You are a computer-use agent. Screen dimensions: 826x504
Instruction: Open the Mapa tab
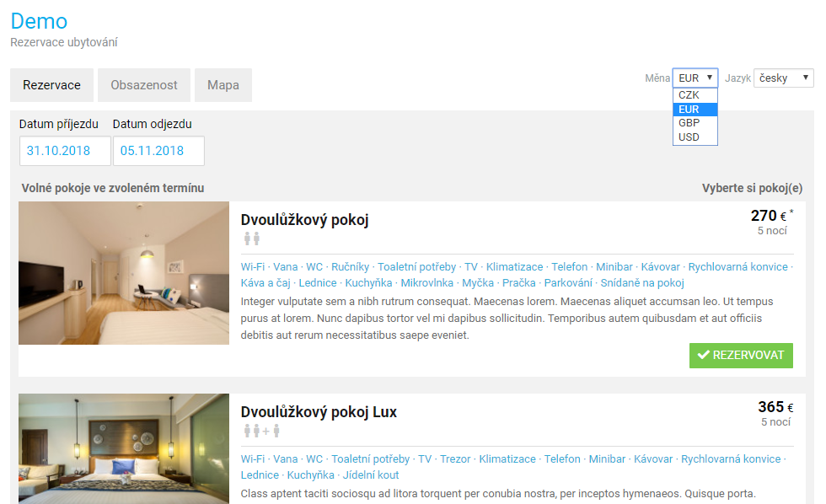tap(223, 85)
